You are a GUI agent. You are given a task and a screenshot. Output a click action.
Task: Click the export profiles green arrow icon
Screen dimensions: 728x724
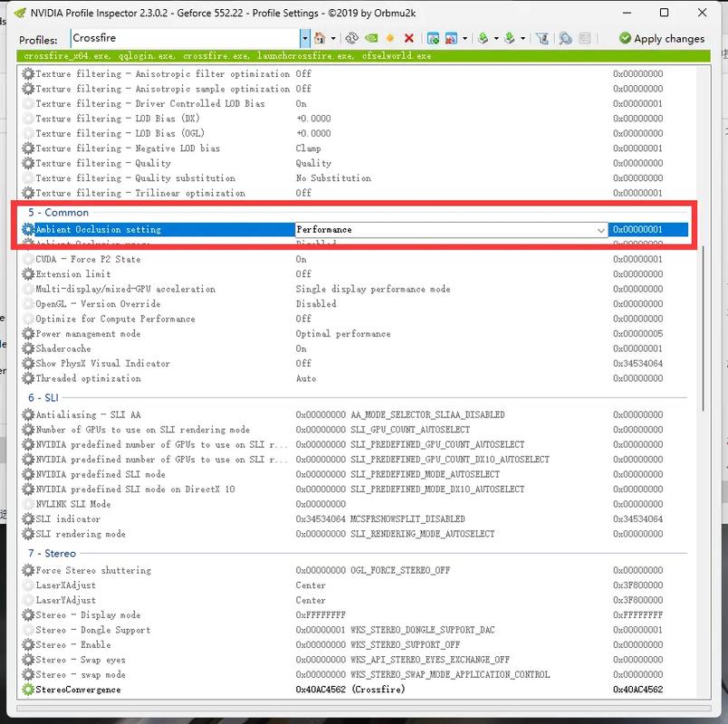click(484, 38)
